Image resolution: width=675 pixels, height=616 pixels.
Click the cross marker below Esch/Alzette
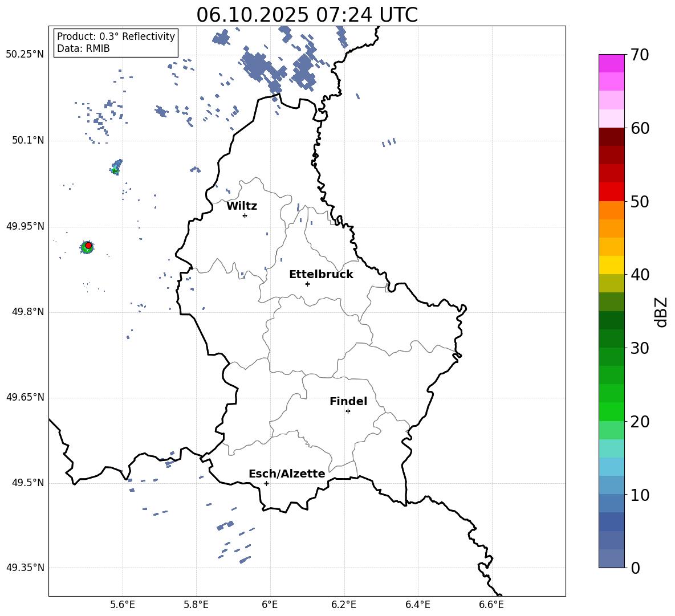tap(266, 483)
